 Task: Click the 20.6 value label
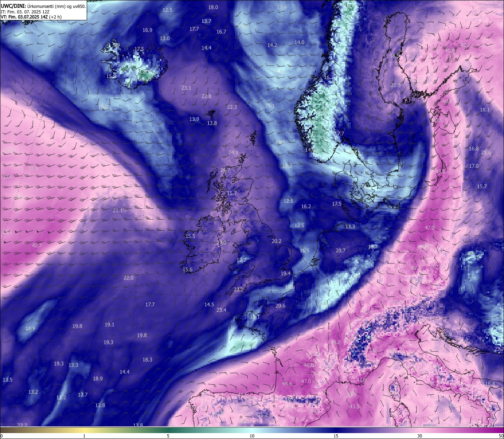coord(280,306)
